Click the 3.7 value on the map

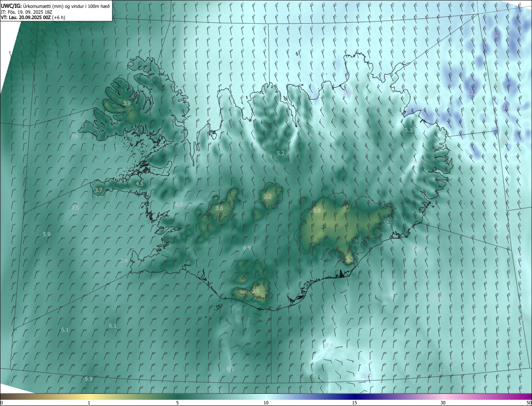click(98, 190)
